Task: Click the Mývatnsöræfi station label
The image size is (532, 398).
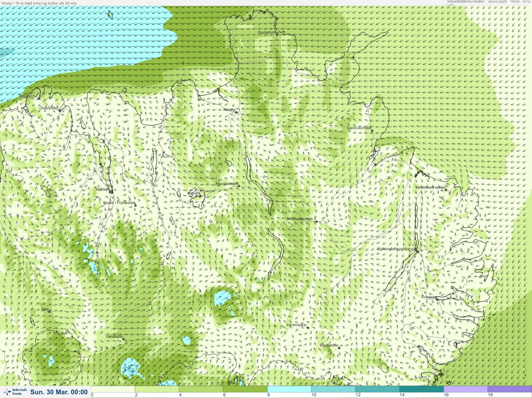Action: click(227, 183)
